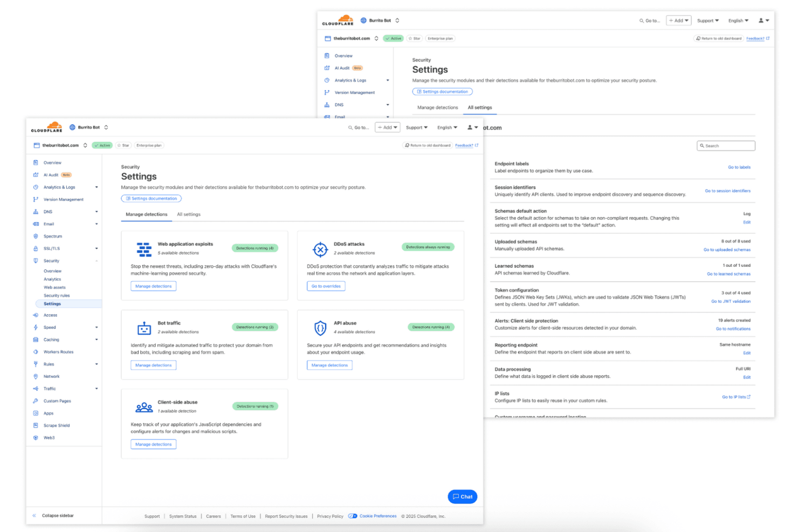Expand the Caching section in the front sidebar
Viewport: 798px width, 532px height.
click(97, 340)
